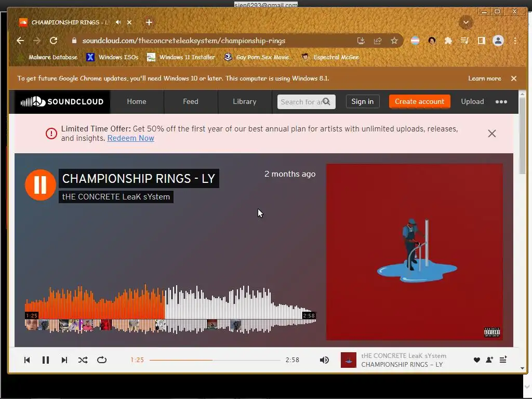The height and width of the screenshot is (399, 532).
Task: Open the CHAMPIONSHIP RINGS album artwork
Action: [x=414, y=252]
